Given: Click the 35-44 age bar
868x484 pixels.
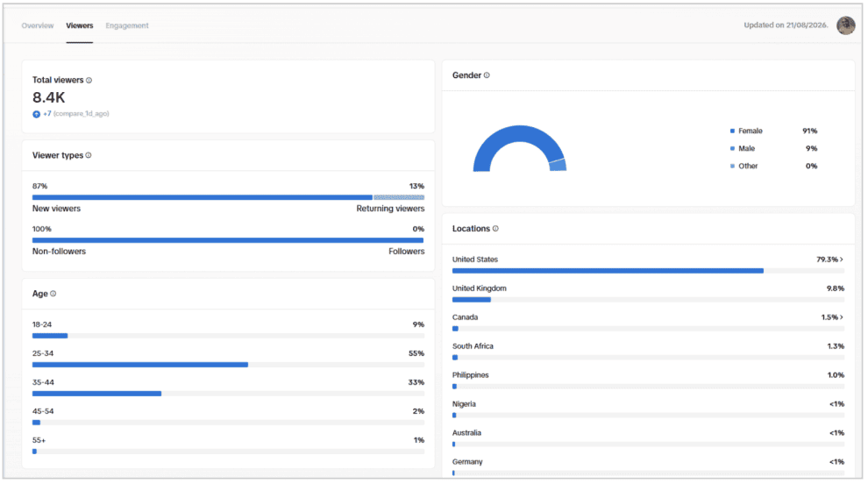Looking at the screenshot, I should (x=96, y=394).
